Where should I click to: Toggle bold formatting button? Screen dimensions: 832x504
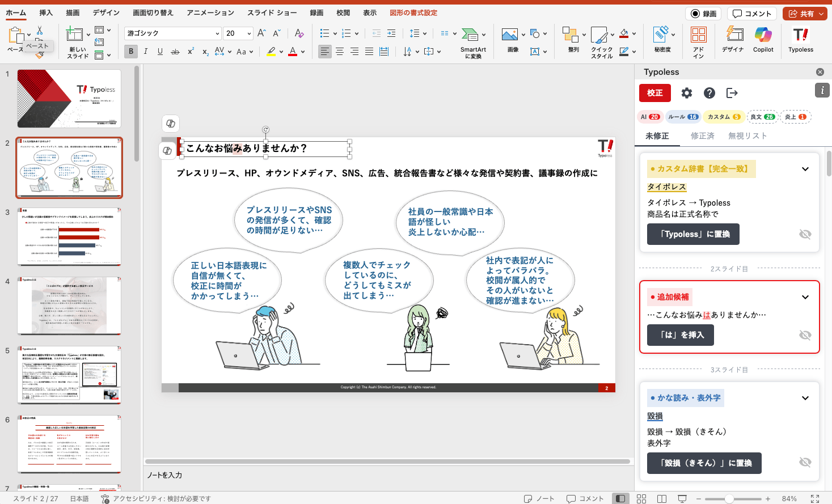(131, 52)
